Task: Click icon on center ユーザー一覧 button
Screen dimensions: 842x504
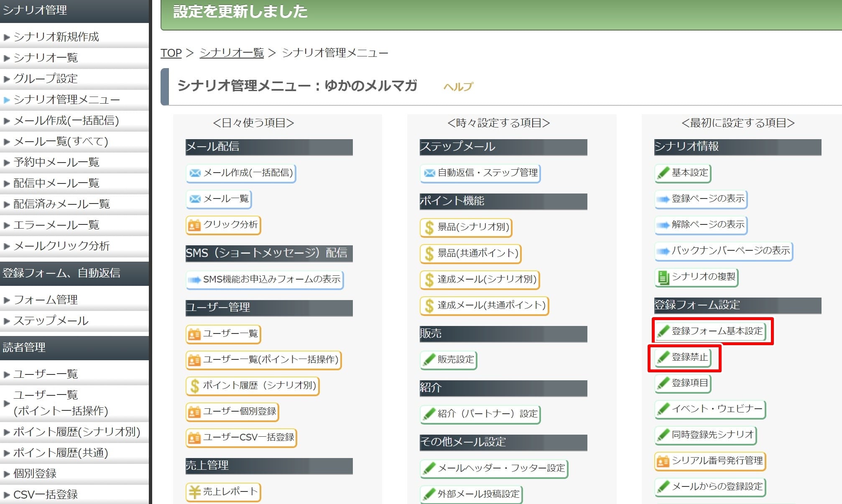Action: (194, 334)
